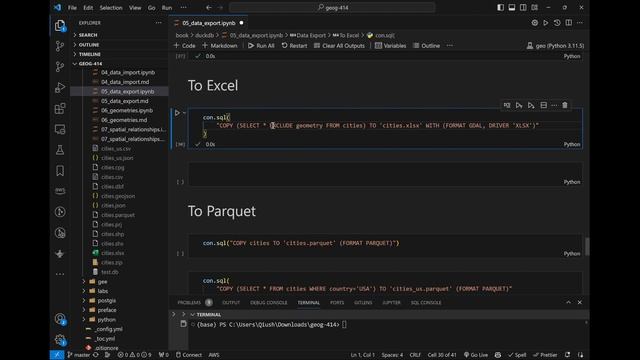This screenshot has height=360, width=640.
Task: Click the geog-414 command center search box
Action: coord(332,7)
